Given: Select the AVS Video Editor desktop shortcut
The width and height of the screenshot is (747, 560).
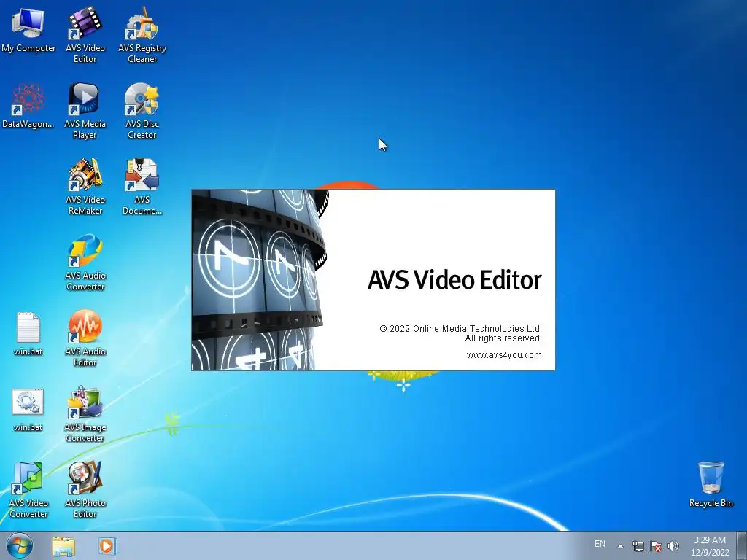Looking at the screenshot, I should 85,35.
